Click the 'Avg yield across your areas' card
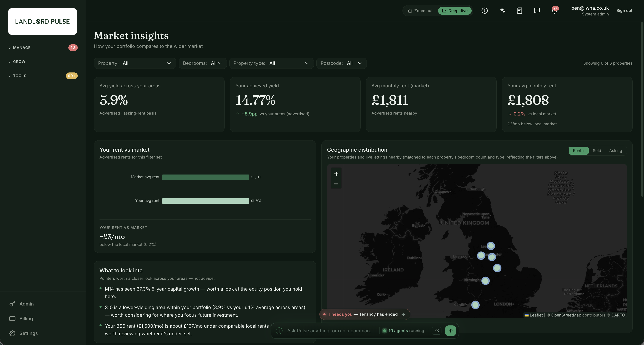Screen dimensions: 644x345 pos(159,105)
